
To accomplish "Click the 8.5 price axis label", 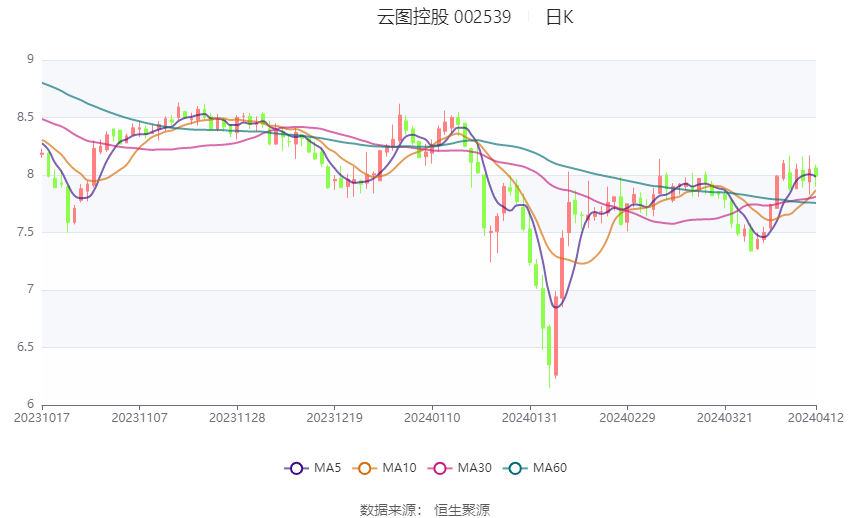I will click(x=25, y=117).
